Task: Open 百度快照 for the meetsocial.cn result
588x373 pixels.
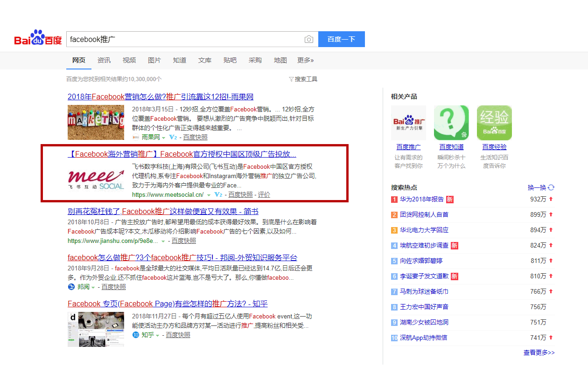Action: coord(240,194)
